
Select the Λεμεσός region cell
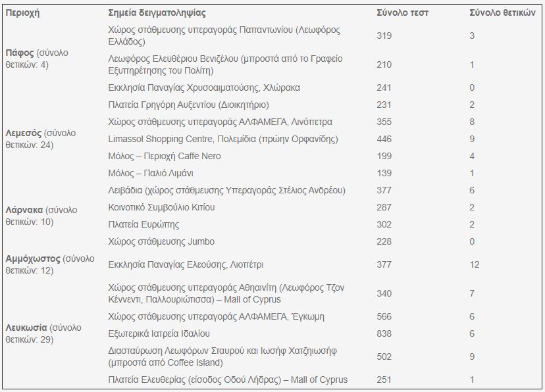coord(41,139)
